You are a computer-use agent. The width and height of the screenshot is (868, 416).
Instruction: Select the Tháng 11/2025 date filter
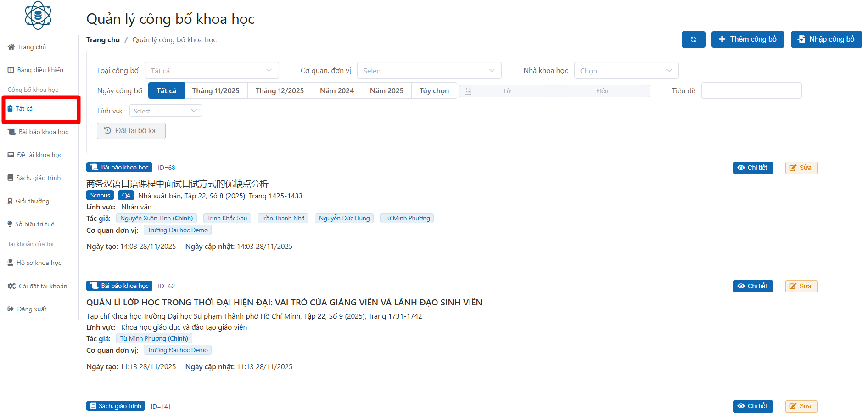coord(216,91)
